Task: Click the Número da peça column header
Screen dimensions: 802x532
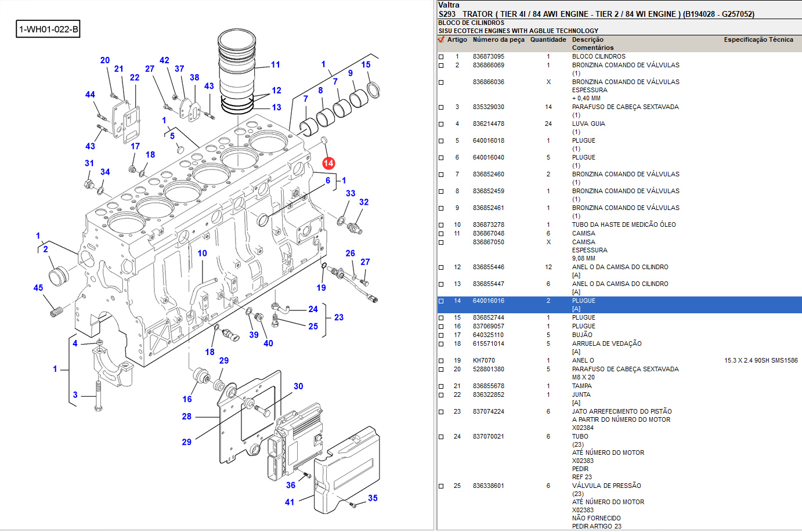Action: click(x=498, y=40)
